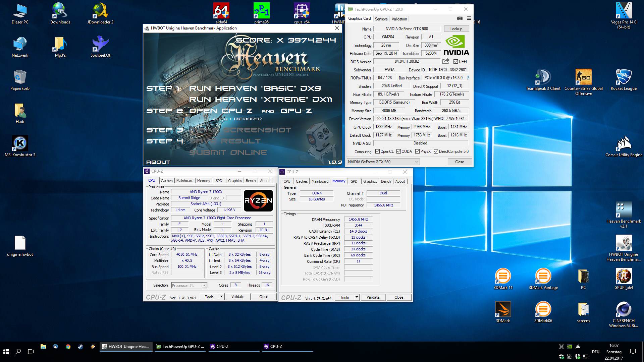Click the BIOS export share icon in GPU-Z

coord(446,61)
